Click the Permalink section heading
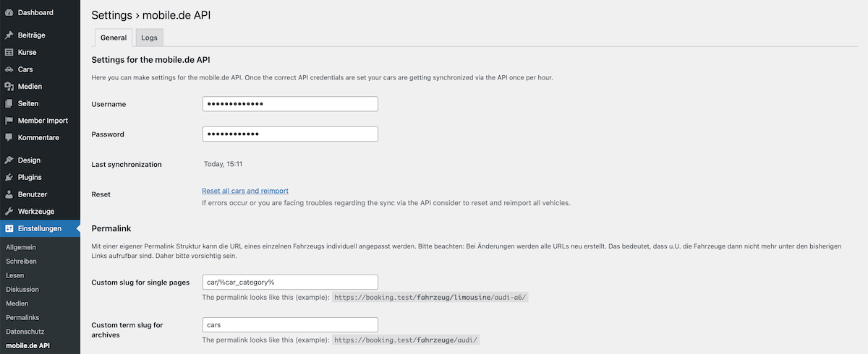The image size is (868, 354). pyautogui.click(x=111, y=228)
